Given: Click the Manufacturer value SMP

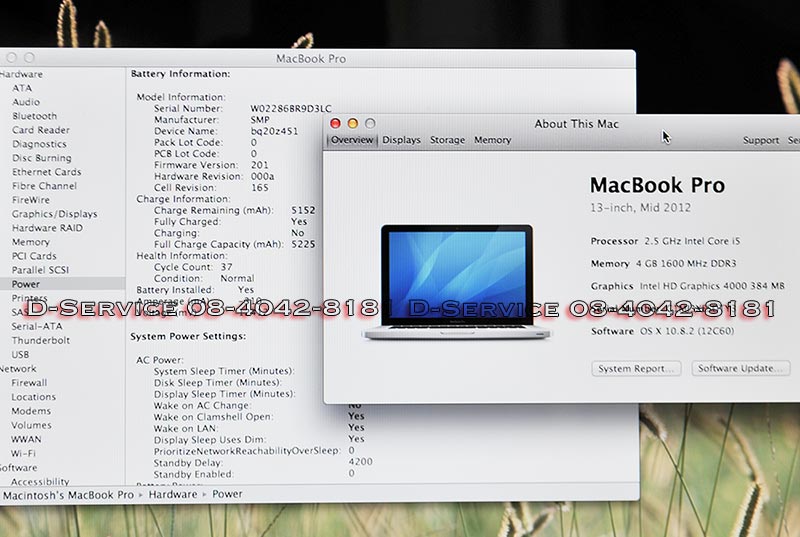Looking at the screenshot, I should (x=260, y=120).
